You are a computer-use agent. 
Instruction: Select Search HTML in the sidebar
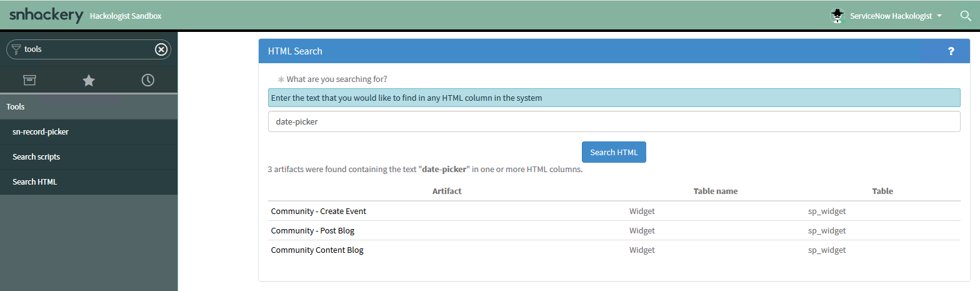coord(34,182)
